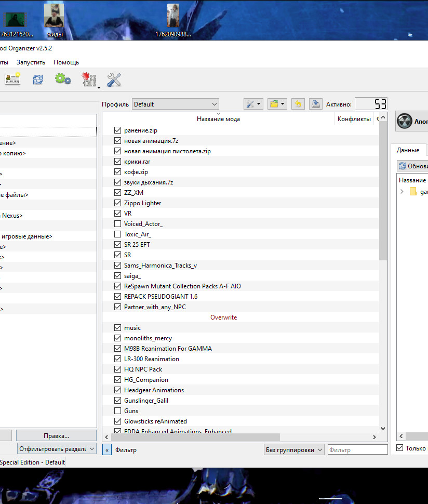Click the Обновить button in data panel
Image resolution: width=428 pixels, height=504 pixels.
[413, 166]
